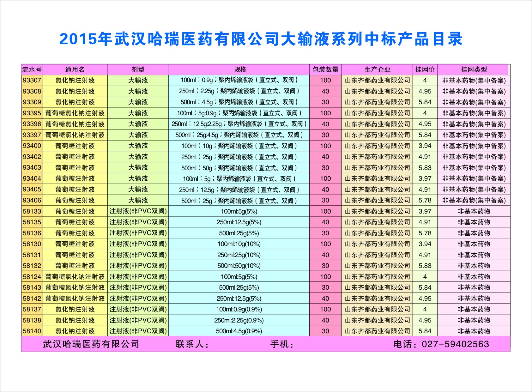
Task: Click serial number cell 93405
Action: tap(32, 189)
